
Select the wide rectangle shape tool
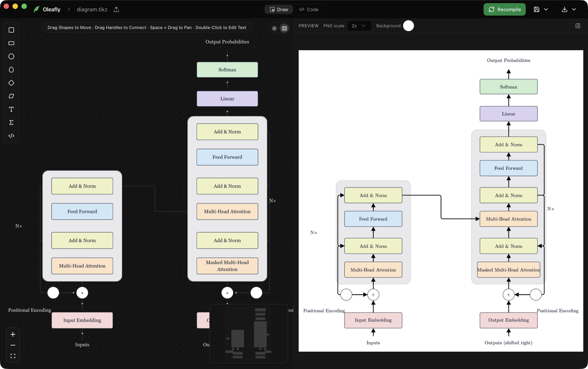coord(11,43)
